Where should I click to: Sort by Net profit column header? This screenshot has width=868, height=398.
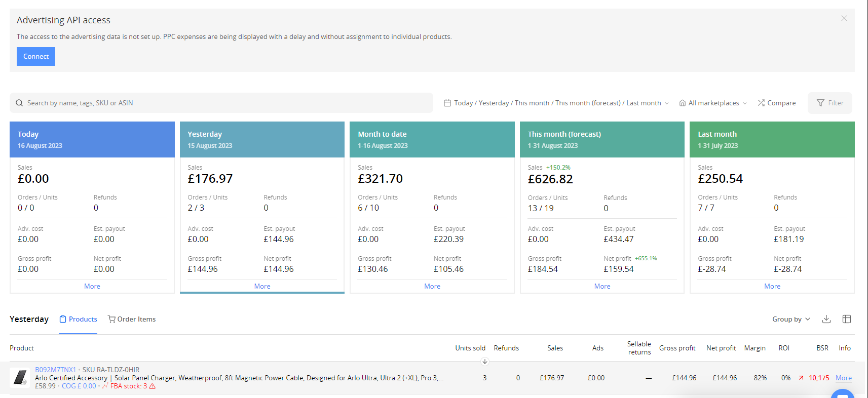pyautogui.click(x=721, y=348)
